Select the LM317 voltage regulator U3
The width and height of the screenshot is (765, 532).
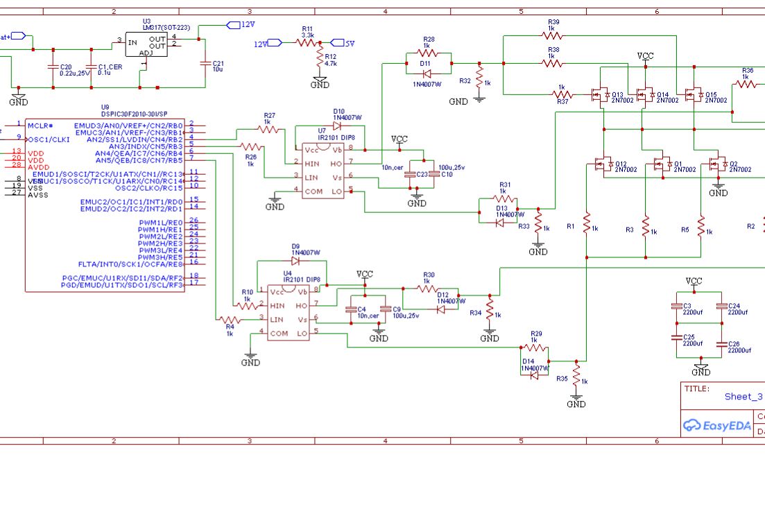(148, 44)
